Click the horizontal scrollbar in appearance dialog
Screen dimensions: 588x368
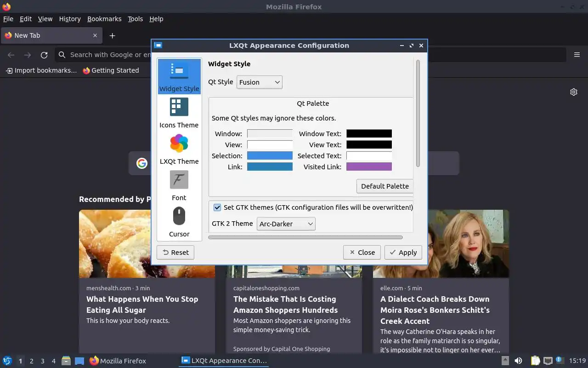305,237
